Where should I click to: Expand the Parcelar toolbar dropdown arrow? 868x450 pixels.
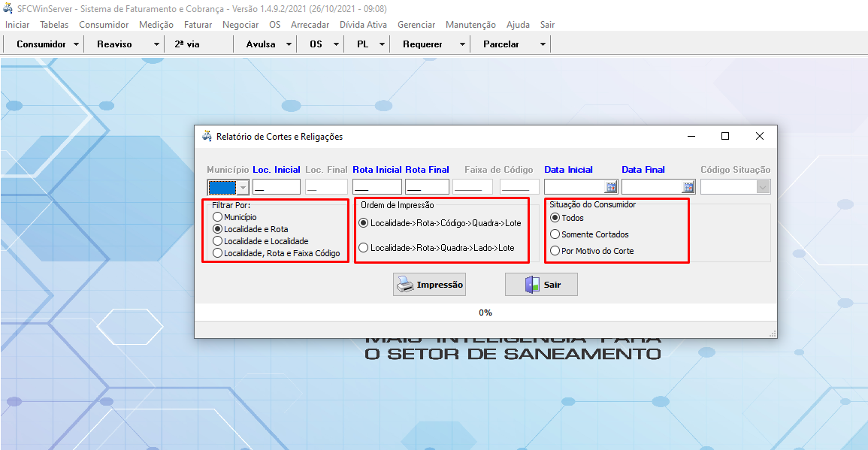543,44
